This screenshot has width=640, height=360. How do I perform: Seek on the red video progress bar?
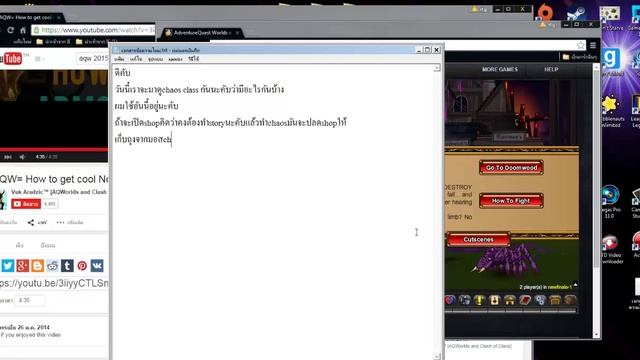(x=54, y=150)
